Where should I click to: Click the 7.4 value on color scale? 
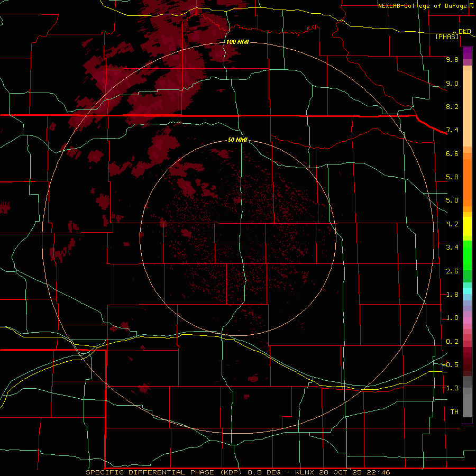tap(452, 130)
